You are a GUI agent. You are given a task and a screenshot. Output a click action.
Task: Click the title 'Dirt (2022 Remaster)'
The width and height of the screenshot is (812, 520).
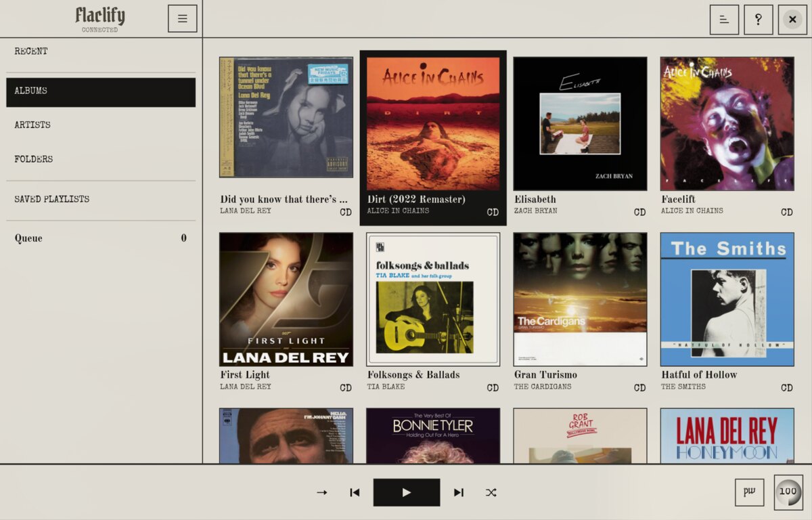416,200
